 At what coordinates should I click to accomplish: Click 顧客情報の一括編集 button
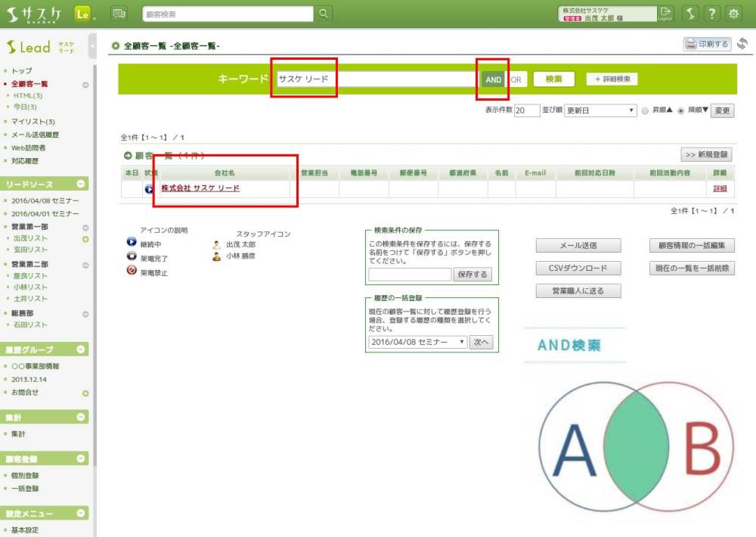[x=692, y=246]
